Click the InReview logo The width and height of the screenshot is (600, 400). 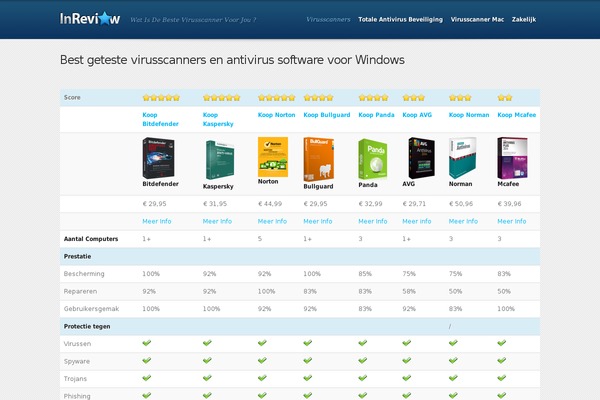point(90,18)
